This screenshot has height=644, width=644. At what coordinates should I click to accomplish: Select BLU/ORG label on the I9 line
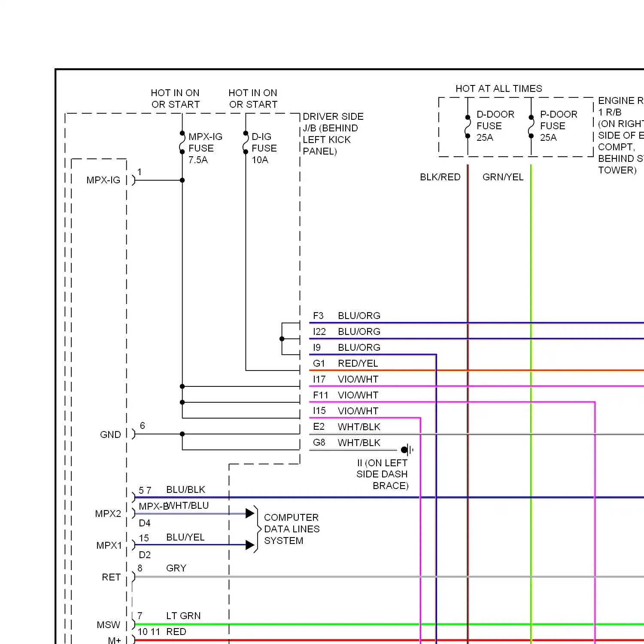coord(359,347)
